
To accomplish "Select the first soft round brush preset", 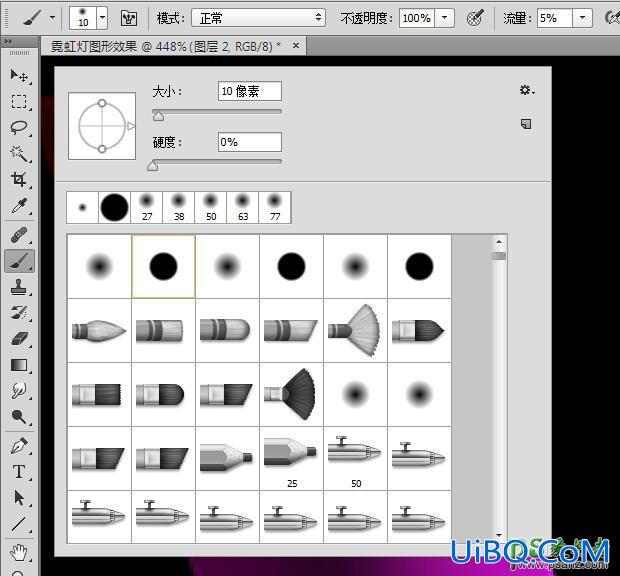I will point(99,266).
